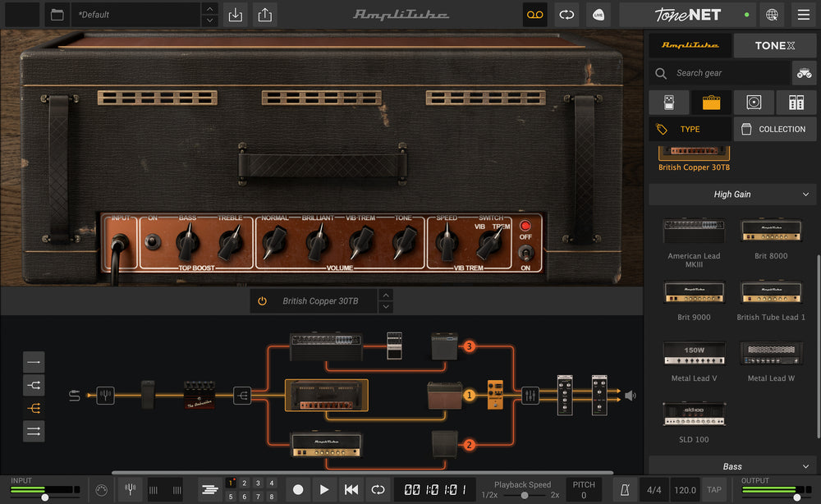Click the record button
Viewport: 821px width, 504px height.
(298, 490)
